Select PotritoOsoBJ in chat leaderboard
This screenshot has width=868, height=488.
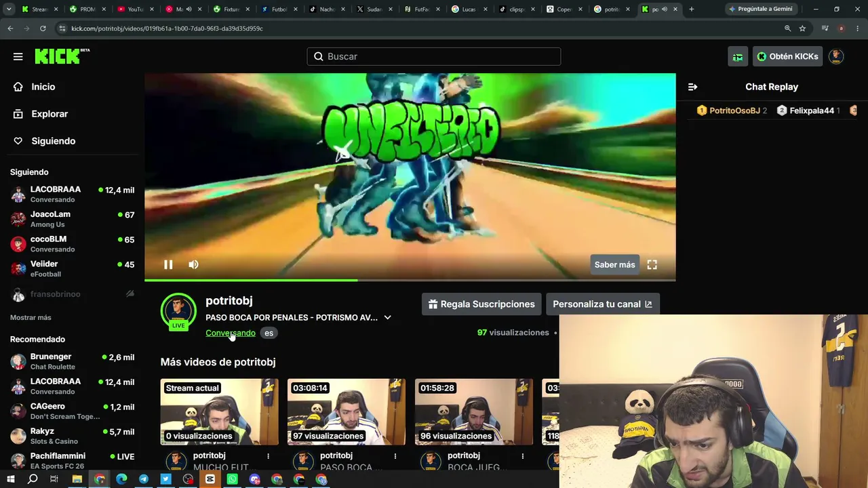(x=732, y=110)
